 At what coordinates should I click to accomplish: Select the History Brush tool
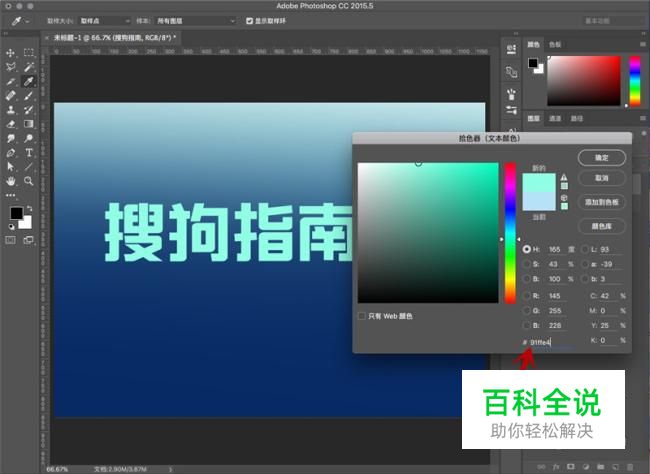[x=29, y=109]
